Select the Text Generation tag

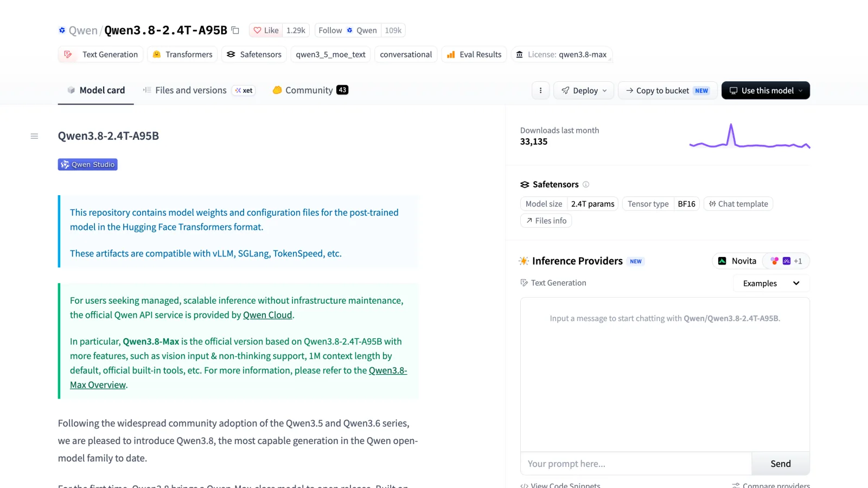(101, 54)
